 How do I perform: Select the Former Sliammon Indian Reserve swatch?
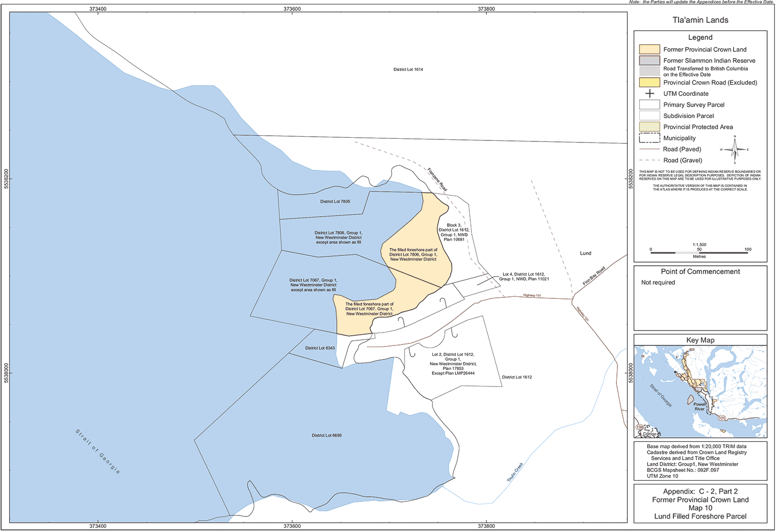[650, 61]
